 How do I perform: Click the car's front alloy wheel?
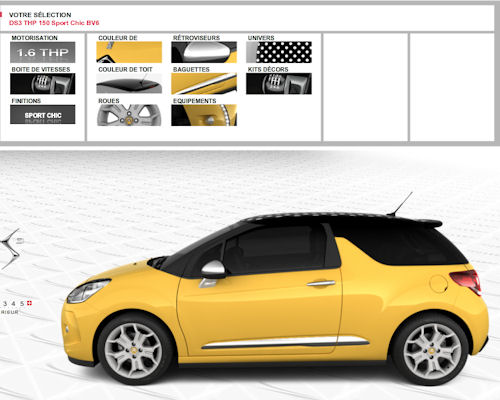[134, 351]
